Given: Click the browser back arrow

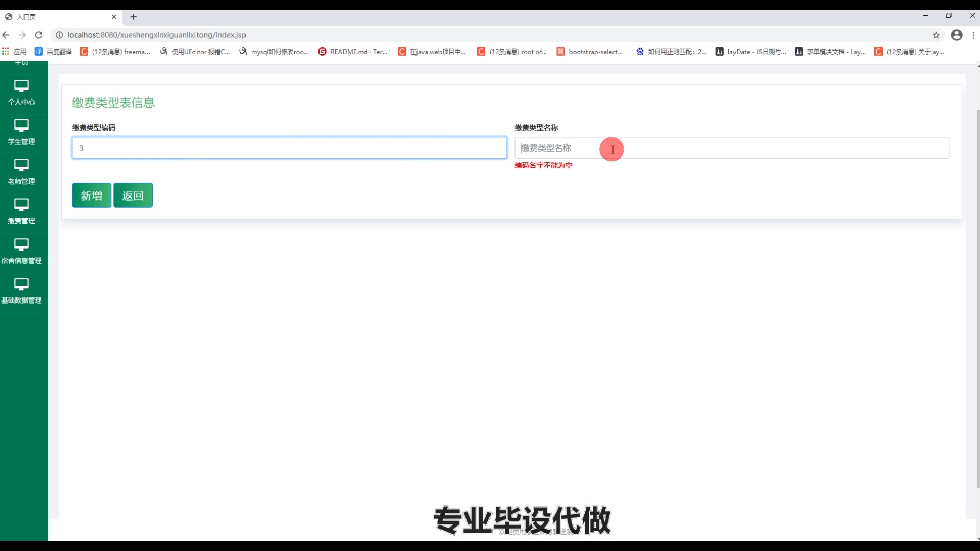Looking at the screenshot, I should tap(6, 35).
